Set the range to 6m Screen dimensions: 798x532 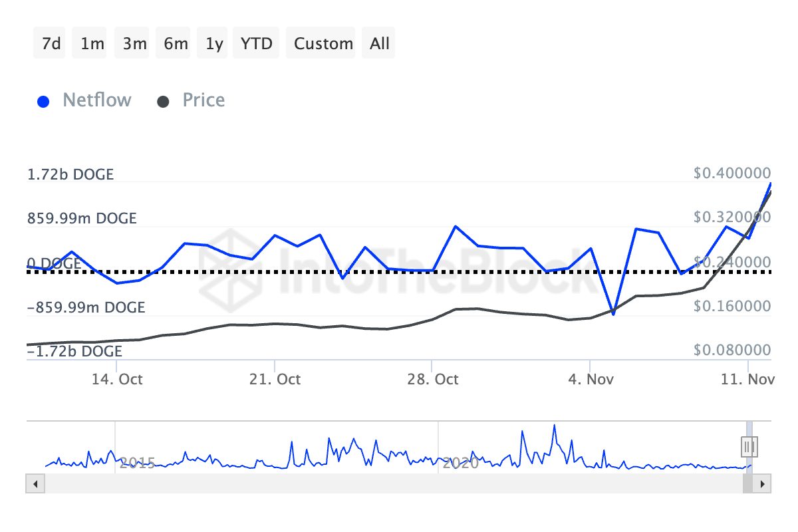pyautogui.click(x=176, y=44)
